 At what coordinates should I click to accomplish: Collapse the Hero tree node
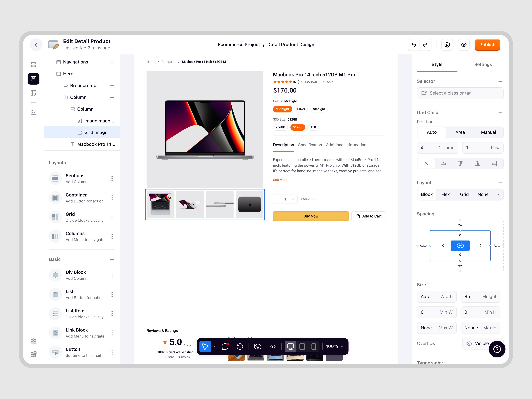[x=112, y=74]
